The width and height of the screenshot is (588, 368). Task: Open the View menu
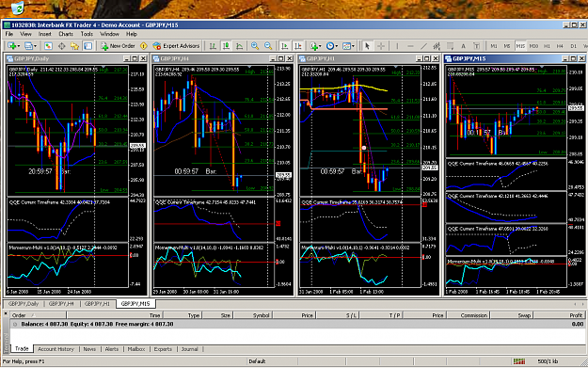pos(25,34)
